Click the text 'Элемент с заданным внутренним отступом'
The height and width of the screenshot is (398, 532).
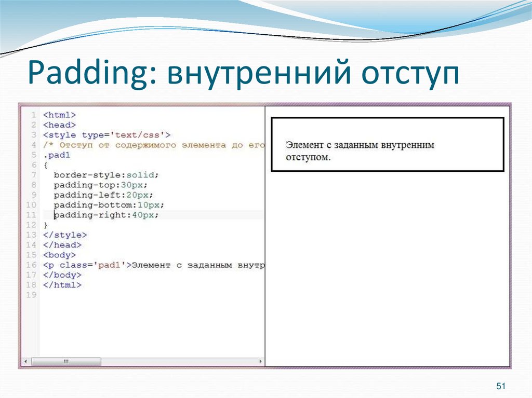(x=361, y=150)
